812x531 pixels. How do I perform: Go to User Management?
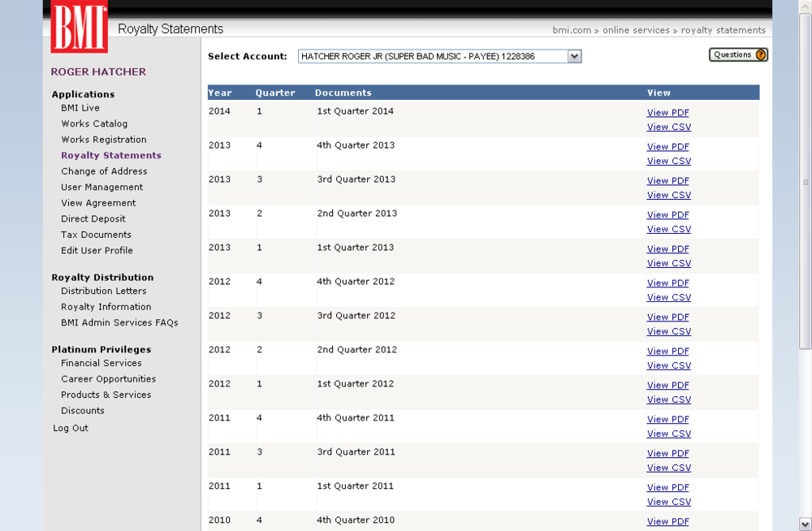tap(102, 187)
